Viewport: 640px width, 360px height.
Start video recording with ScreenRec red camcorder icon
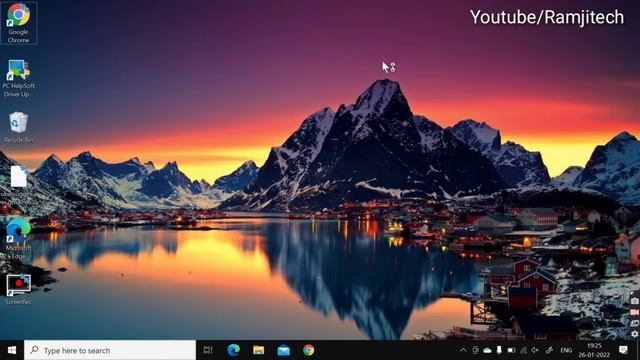(x=634, y=312)
